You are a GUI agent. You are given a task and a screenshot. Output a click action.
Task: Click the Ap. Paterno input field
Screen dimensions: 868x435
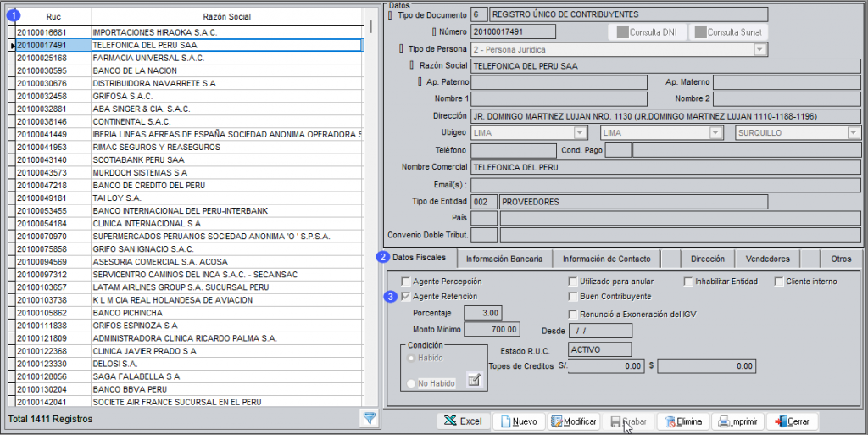point(559,82)
